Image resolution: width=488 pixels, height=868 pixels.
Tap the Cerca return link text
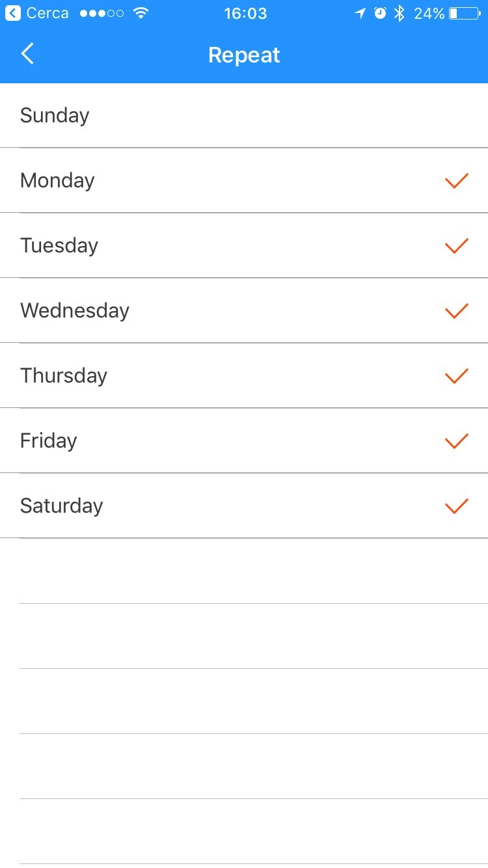tap(47, 13)
